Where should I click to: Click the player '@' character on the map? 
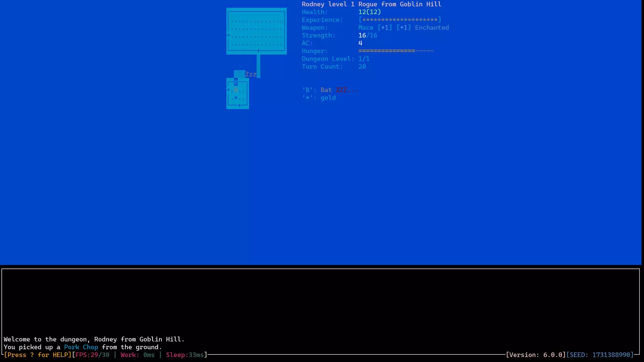236,82
